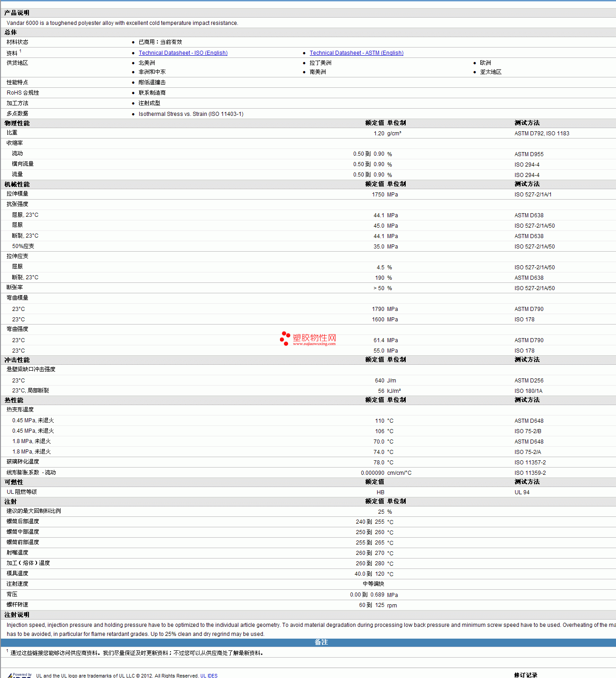Click the 255 到 265 front barrel temperature

370,543
